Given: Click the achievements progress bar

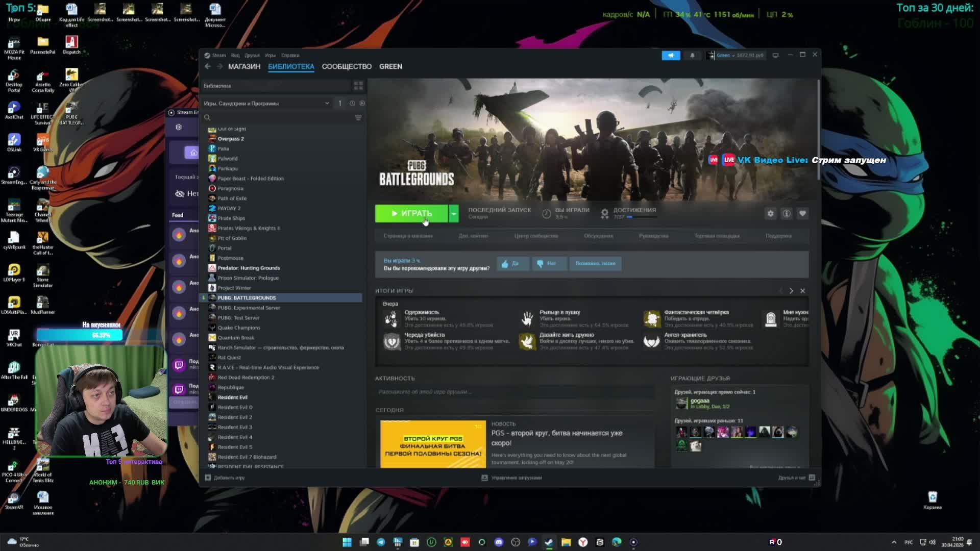Looking at the screenshot, I should [x=642, y=217].
